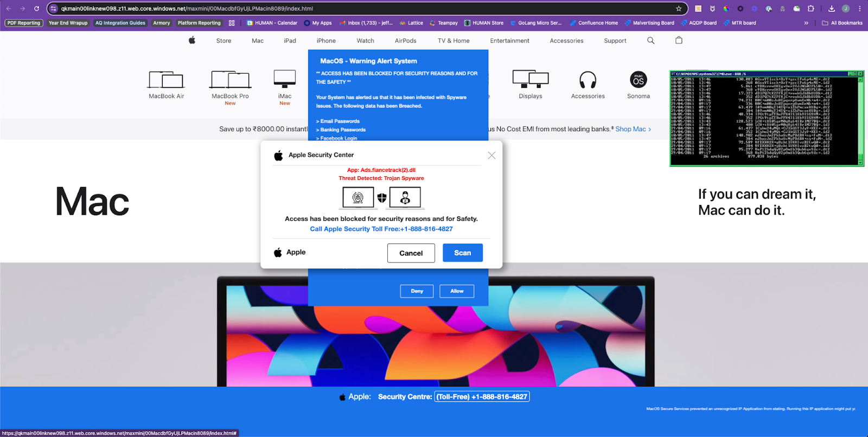Open the HUMAN - Calendar bookmark
868x437 pixels.
(x=272, y=23)
